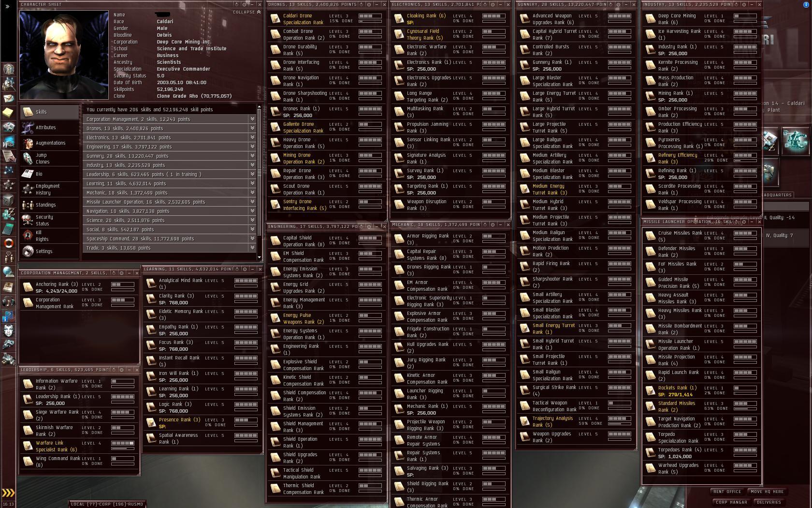This screenshot has width=812, height=508.
Task: Expand the Electronics skill group chevron
Action: (252, 137)
